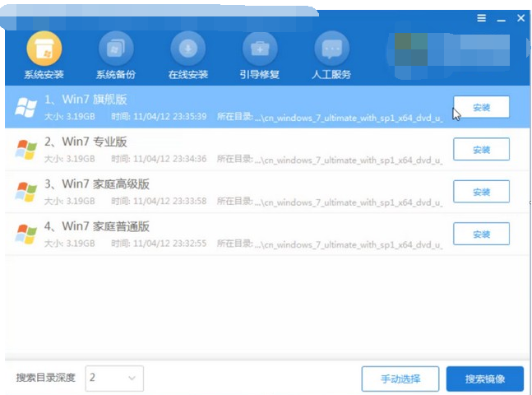The width and height of the screenshot is (532, 395).
Task: Select the '3、Win7 家庭高级版' title
Action: click(x=97, y=184)
